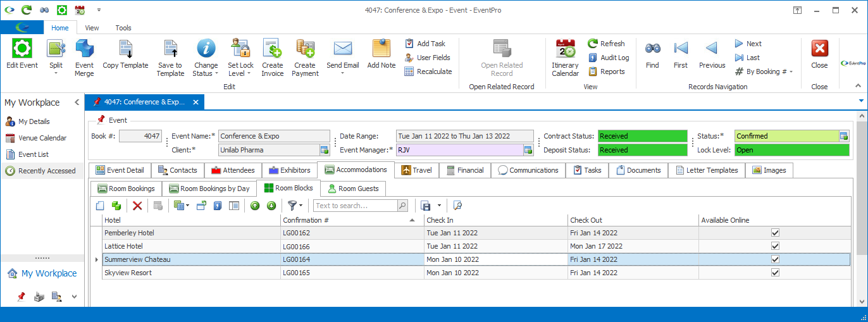Click Recalculate
868x322 pixels.
pyautogui.click(x=428, y=71)
